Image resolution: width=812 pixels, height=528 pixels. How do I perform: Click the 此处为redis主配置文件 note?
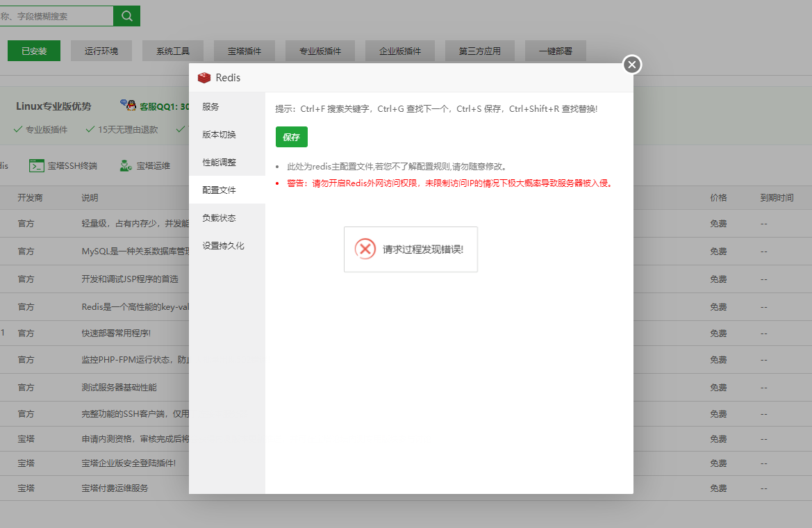(397, 166)
